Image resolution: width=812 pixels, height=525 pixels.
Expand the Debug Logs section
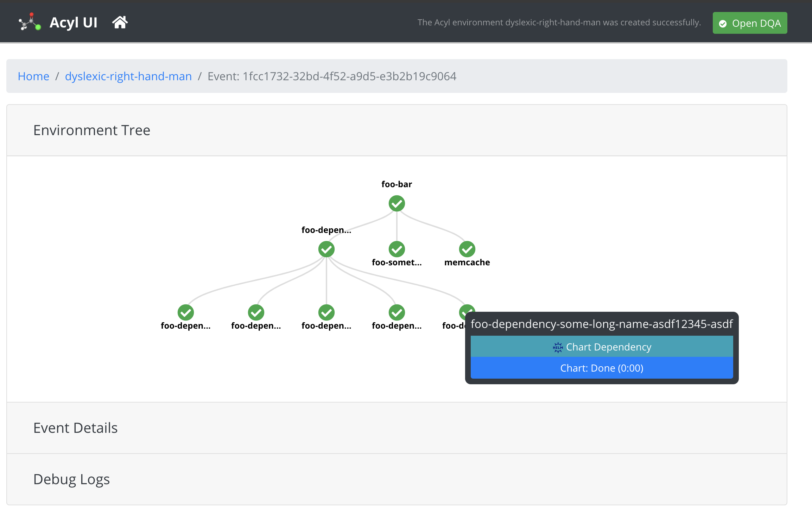pyautogui.click(x=71, y=479)
